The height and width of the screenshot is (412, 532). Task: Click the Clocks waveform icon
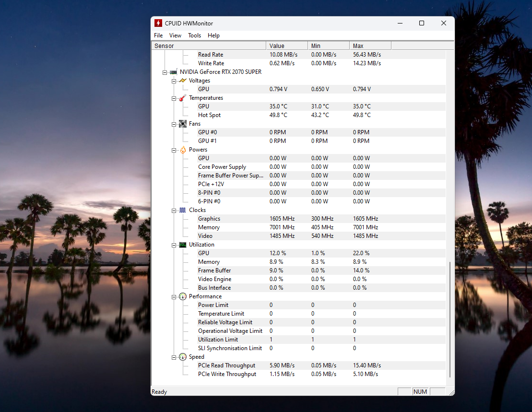pyautogui.click(x=183, y=210)
